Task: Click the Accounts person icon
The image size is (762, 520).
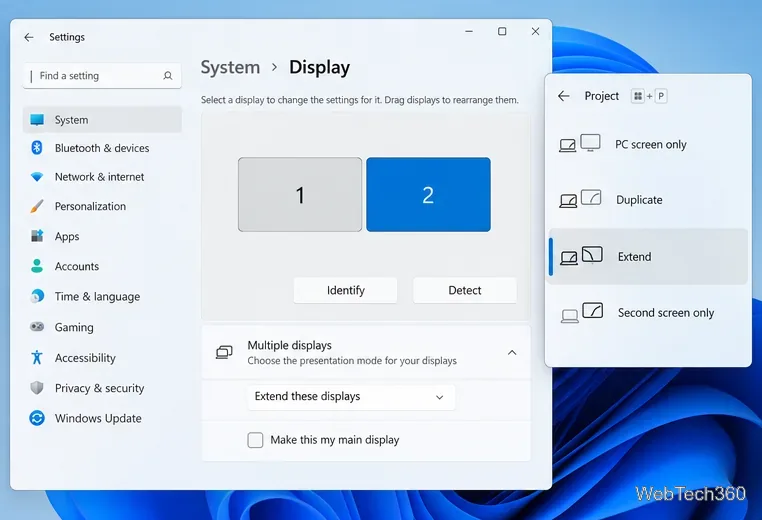Action: click(x=37, y=266)
